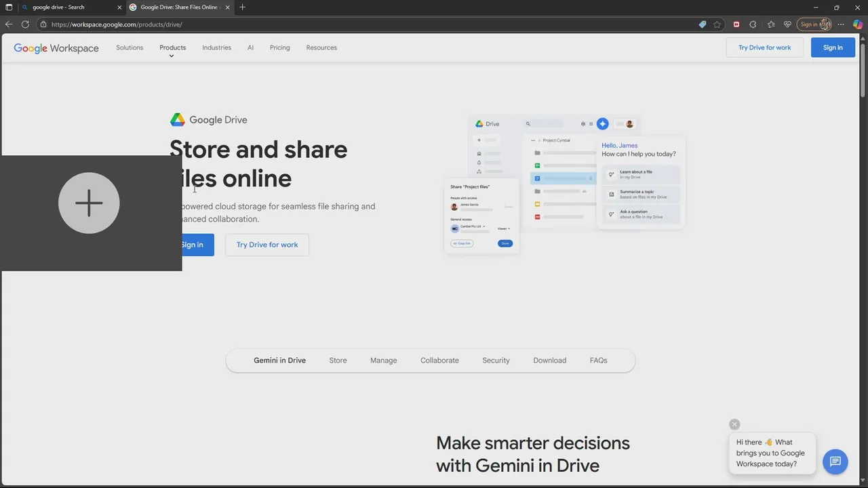Open the AI nav item
Image resolution: width=868 pixels, height=488 pixels.
(250, 47)
